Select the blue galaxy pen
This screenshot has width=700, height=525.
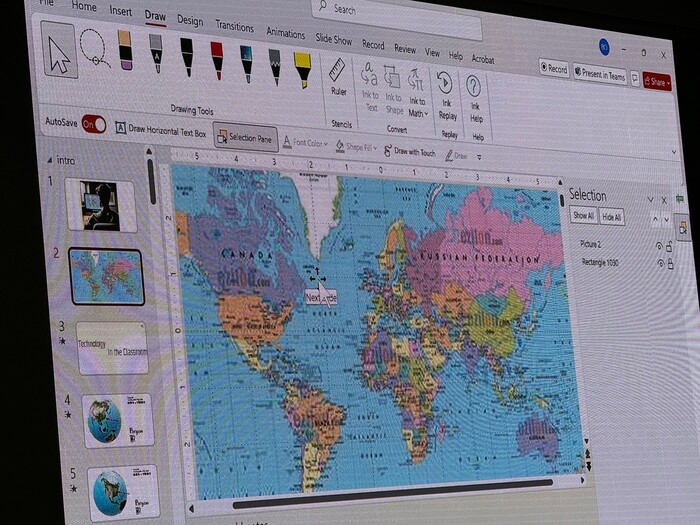(x=246, y=63)
